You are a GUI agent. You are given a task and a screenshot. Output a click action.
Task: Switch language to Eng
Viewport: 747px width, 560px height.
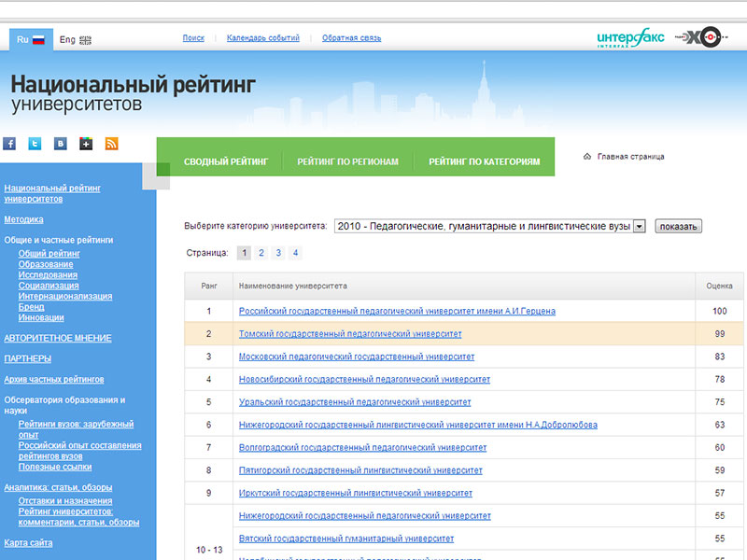click(x=76, y=39)
